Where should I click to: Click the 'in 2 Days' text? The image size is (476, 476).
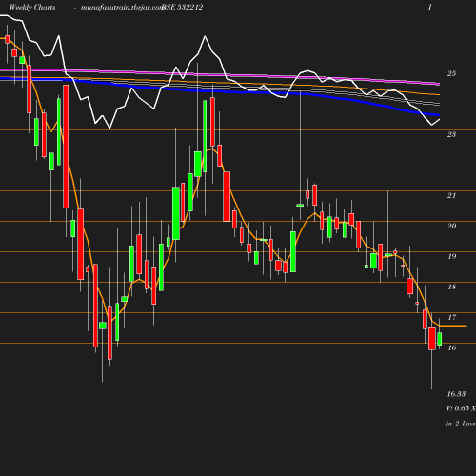coord(461,424)
